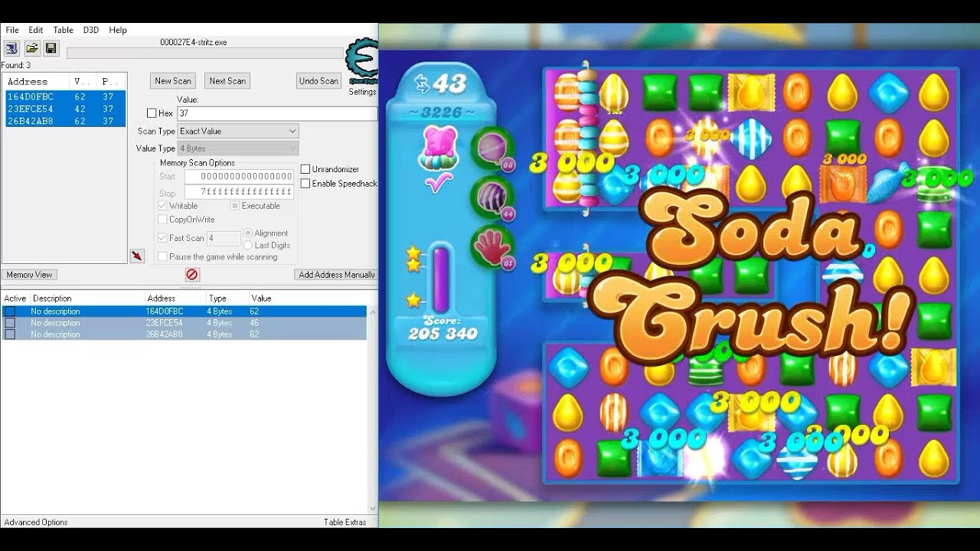980x551 pixels.
Task: Click the Description column header
Action: click(x=52, y=298)
